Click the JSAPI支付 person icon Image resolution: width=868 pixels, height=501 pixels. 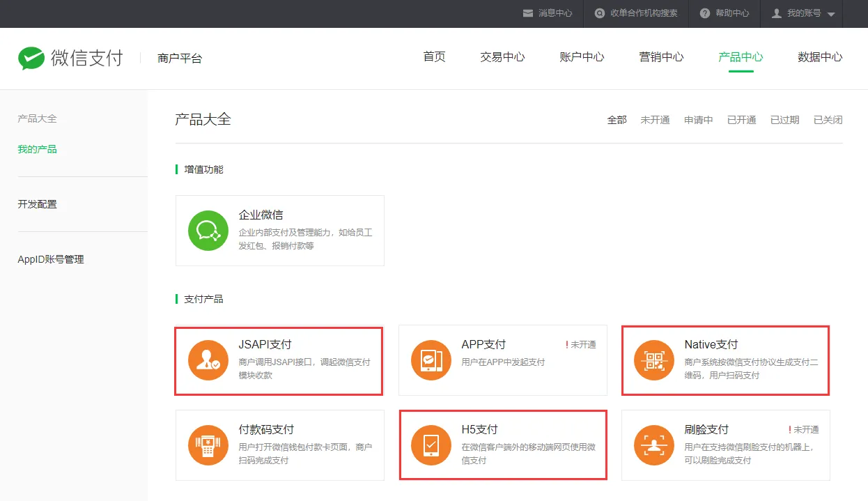click(x=208, y=361)
